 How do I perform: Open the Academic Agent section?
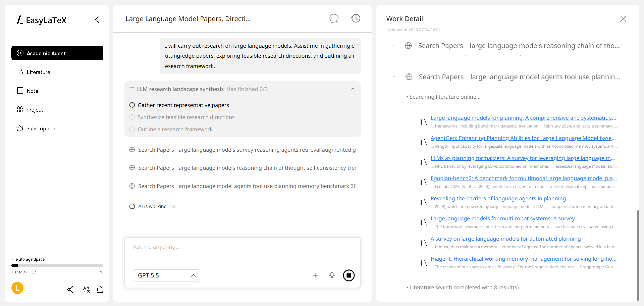pyautogui.click(x=57, y=53)
